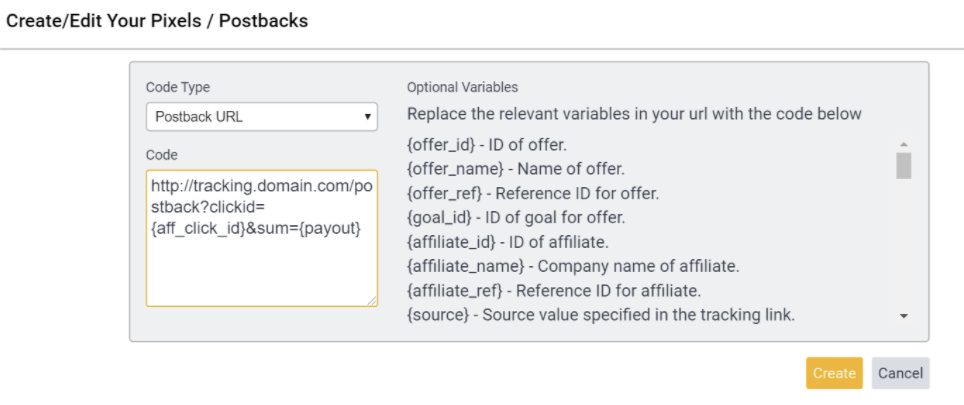Click the Optional Variables heading

pyautogui.click(x=462, y=87)
